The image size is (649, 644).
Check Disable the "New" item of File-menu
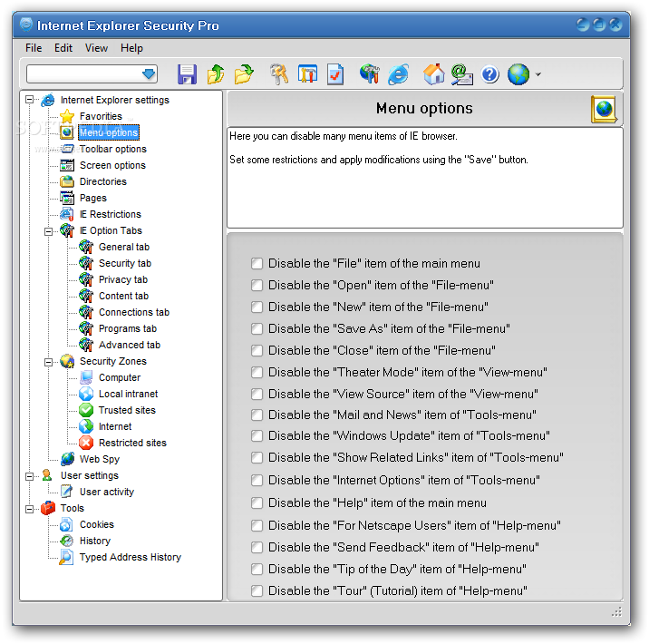(257, 307)
